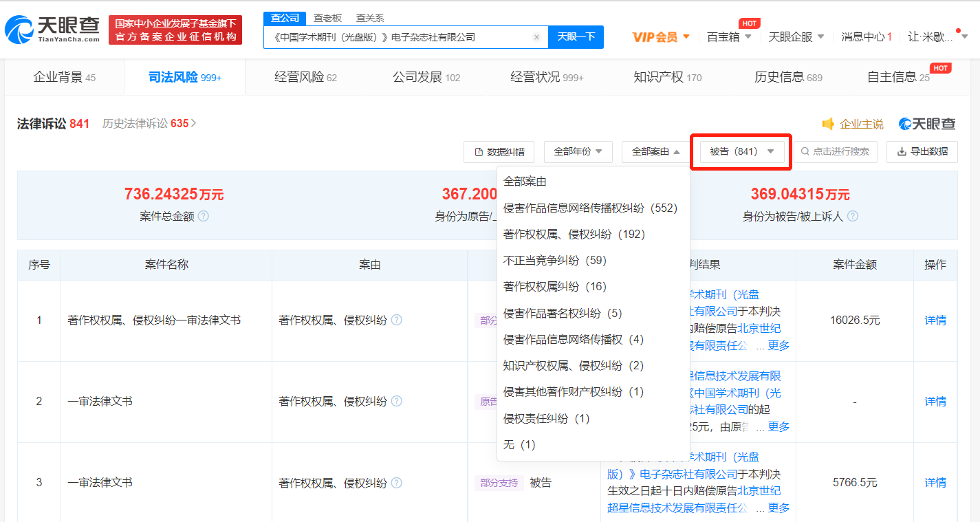
Task: Click case name 著作权权属、侵权纠纷一审法律文书
Action: [x=154, y=320]
